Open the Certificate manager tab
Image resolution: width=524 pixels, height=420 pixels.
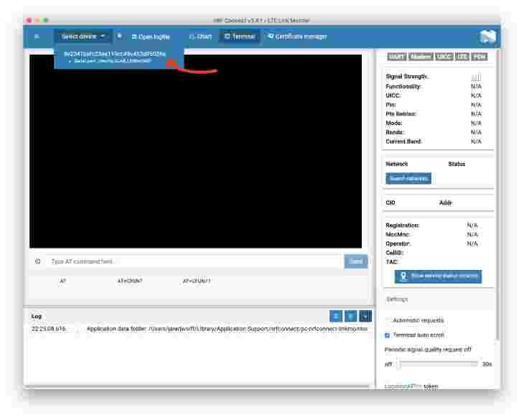297,37
